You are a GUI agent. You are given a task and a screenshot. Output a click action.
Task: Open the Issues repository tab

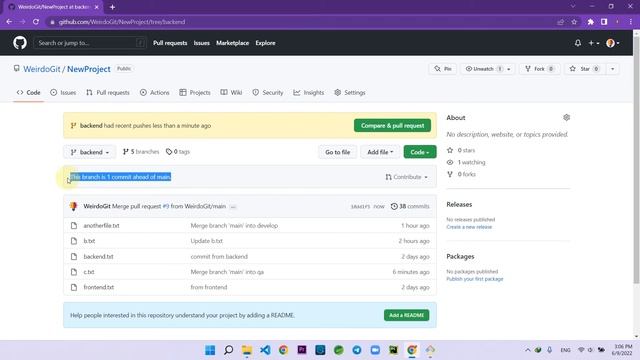(63, 93)
